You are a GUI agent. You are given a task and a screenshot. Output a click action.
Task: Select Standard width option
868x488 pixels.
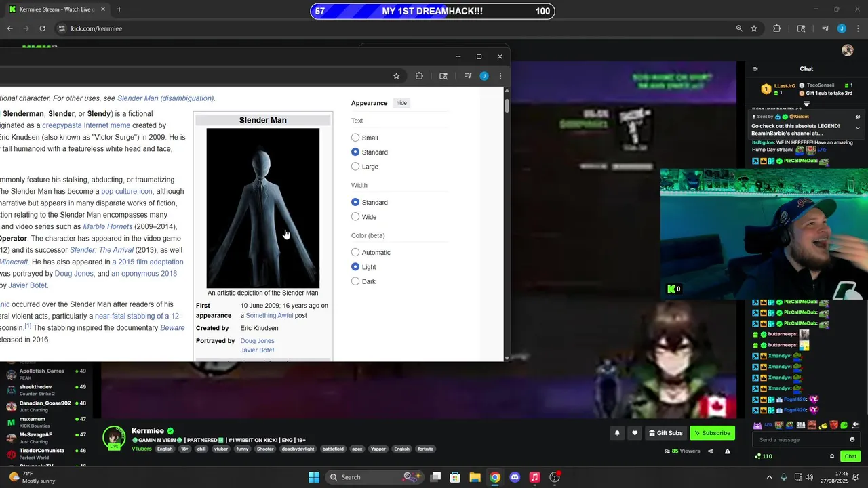pos(355,202)
